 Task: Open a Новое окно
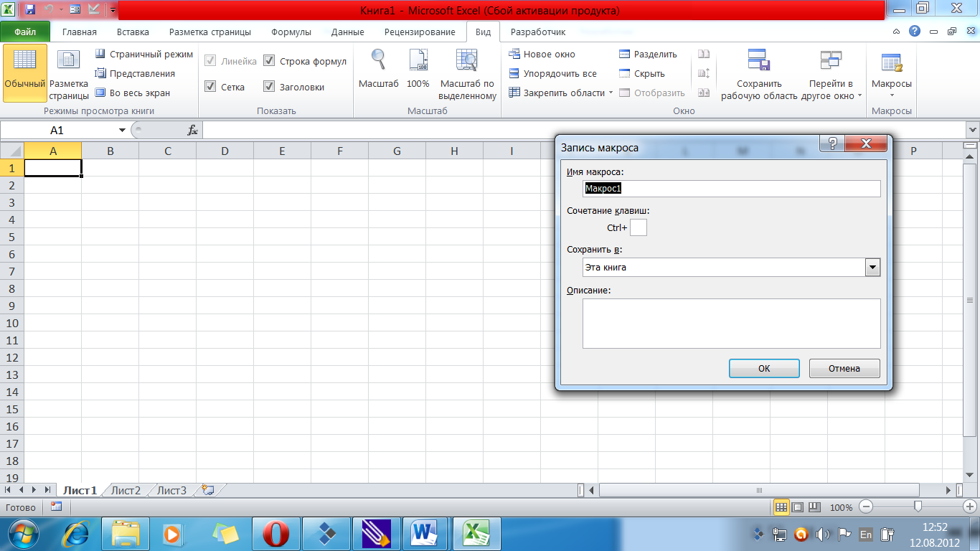click(542, 55)
